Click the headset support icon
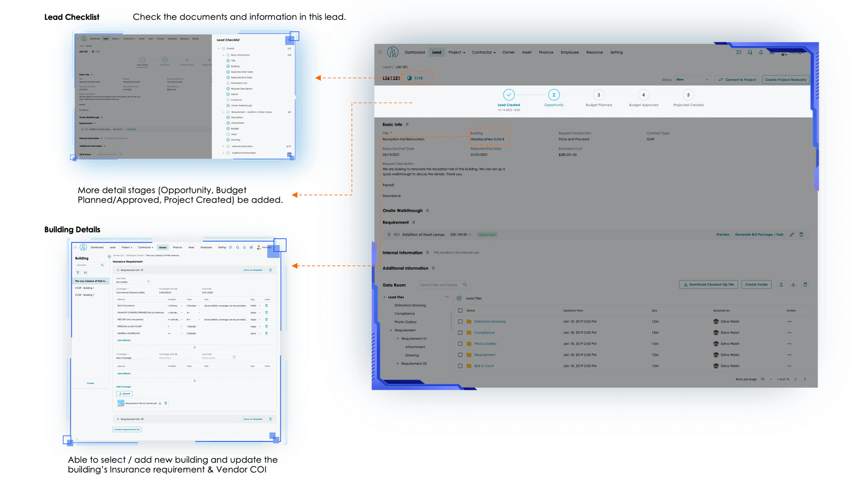The image size is (868, 488). (750, 52)
